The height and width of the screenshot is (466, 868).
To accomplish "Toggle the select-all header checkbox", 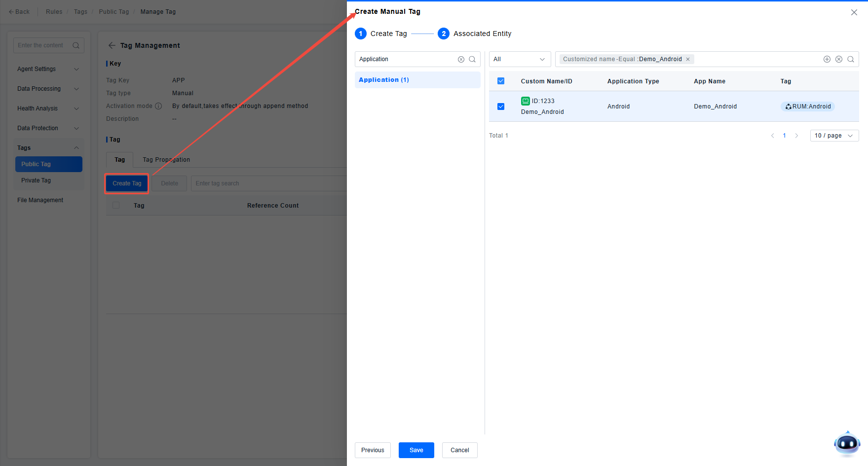I will coord(501,81).
